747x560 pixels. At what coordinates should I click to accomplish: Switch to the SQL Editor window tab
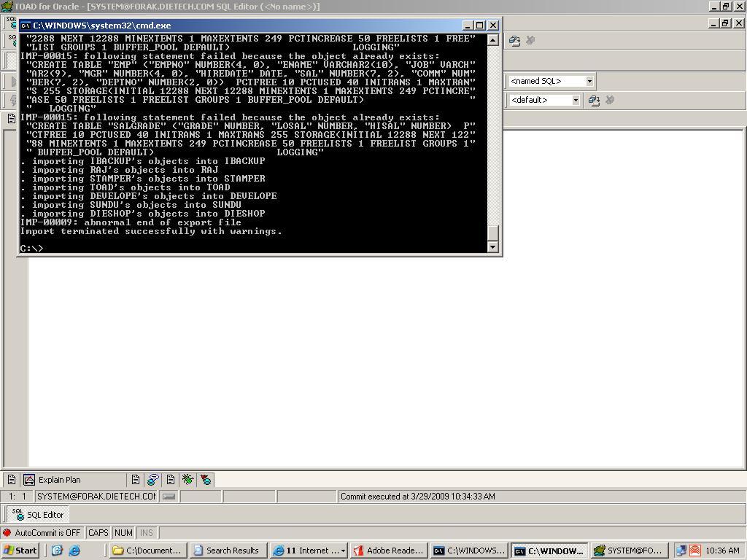(x=38, y=514)
